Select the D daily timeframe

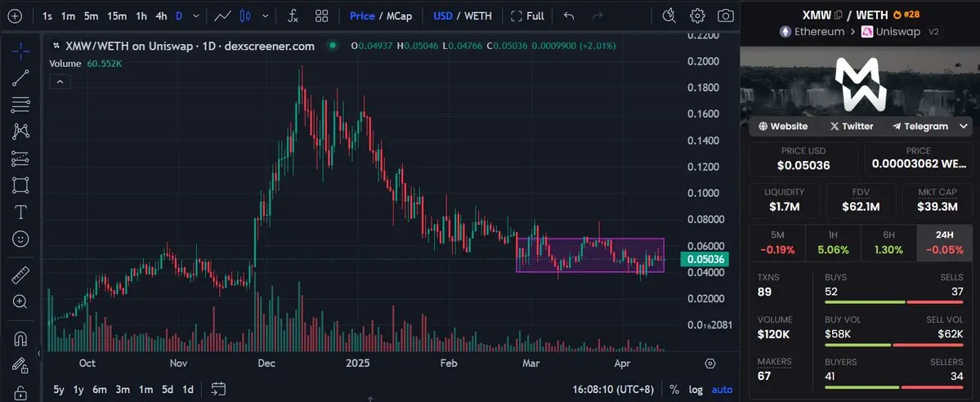click(179, 16)
